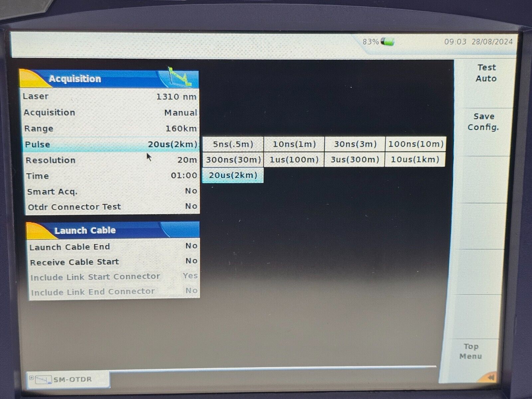
Task: Toggle Launch Cable End setting
Action: point(113,246)
